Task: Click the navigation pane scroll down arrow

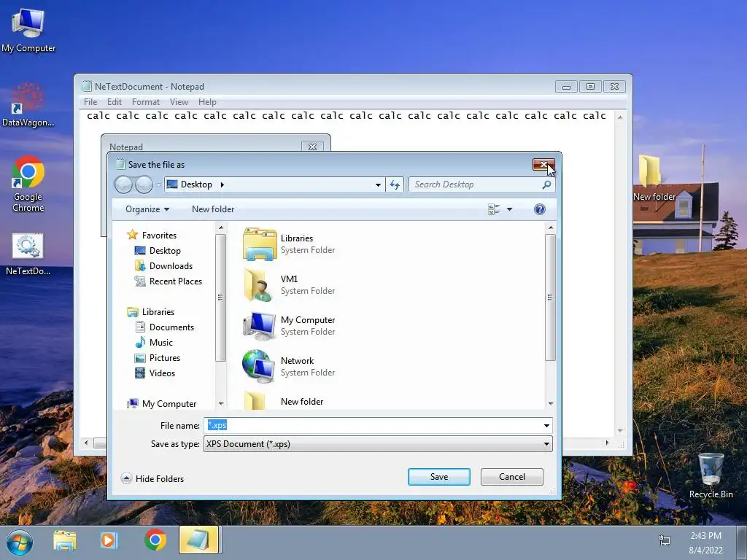Action: click(x=220, y=404)
